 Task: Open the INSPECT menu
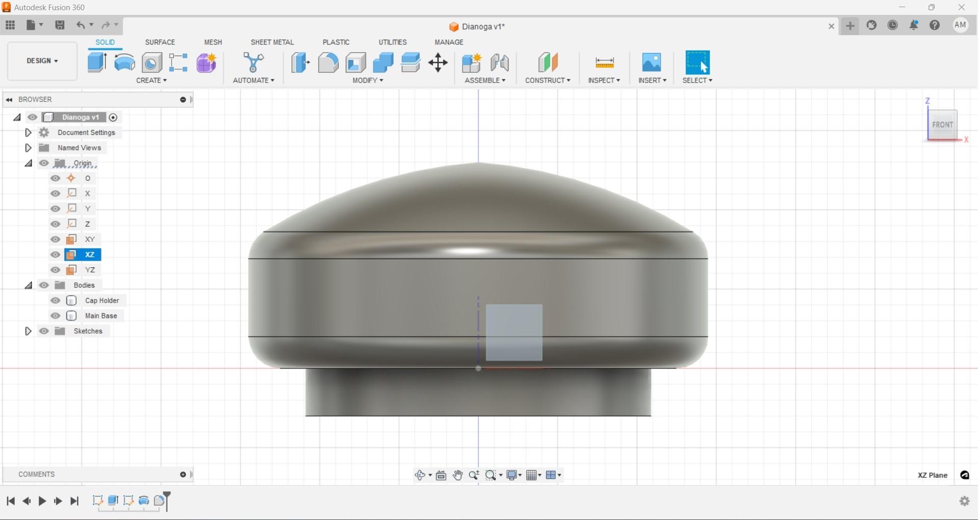604,80
